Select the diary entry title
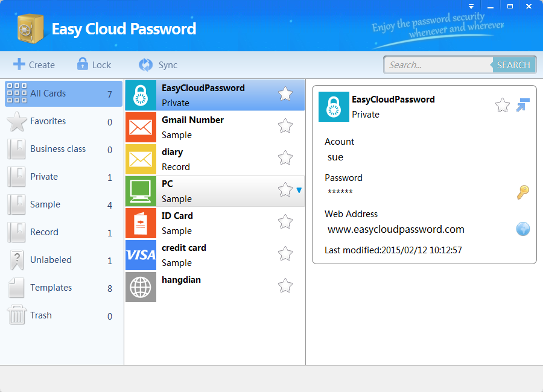 pos(172,153)
